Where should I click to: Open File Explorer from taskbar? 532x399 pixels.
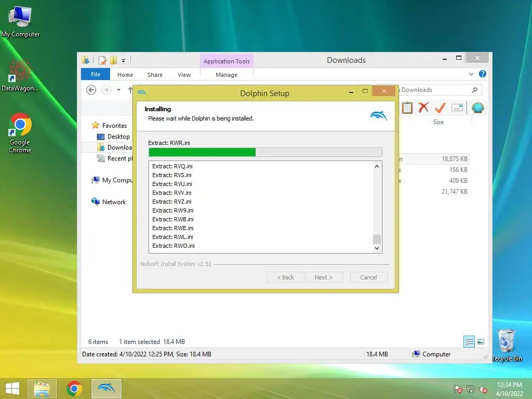point(42,389)
